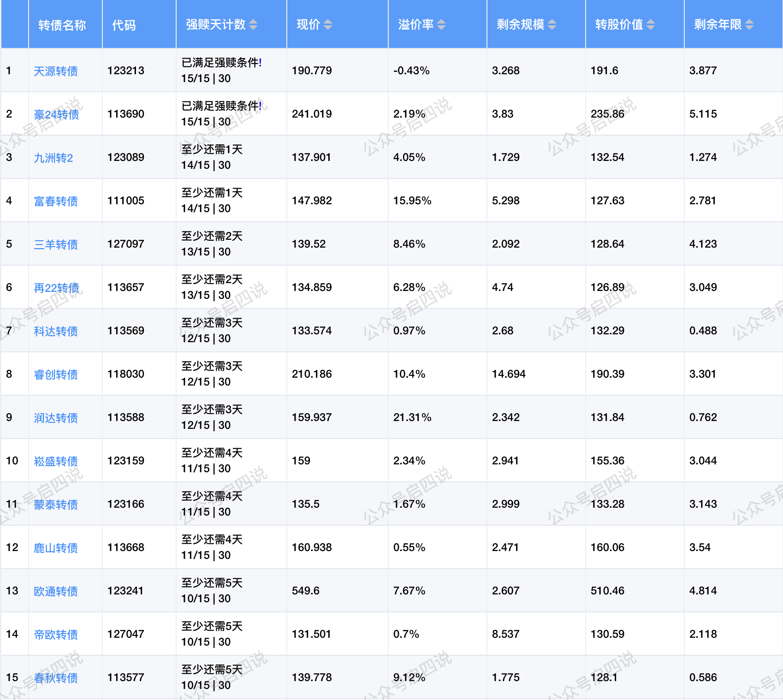This screenshot has height=700, width=783.
Task: Click the 转债名称 column header
Action: [62, 25]
